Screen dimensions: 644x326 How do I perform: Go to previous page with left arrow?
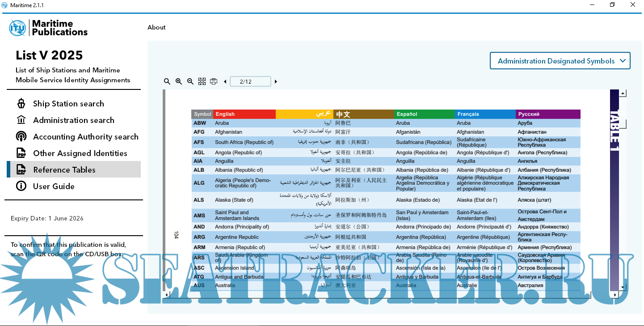coord(225,82)
